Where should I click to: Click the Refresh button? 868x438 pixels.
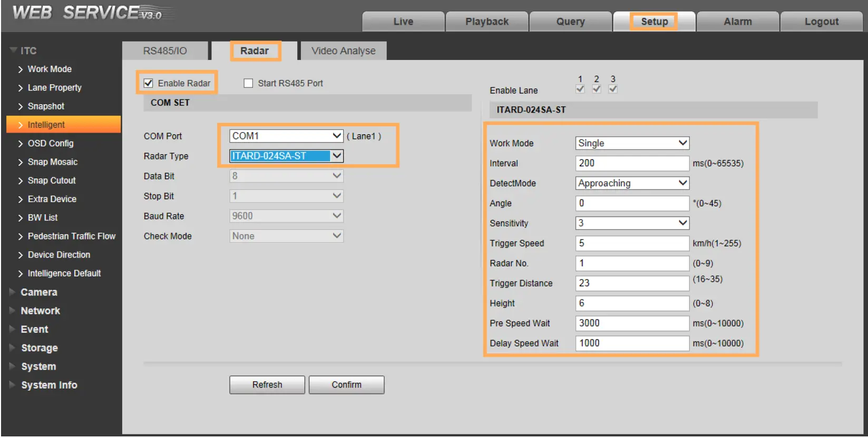[267, 385]
